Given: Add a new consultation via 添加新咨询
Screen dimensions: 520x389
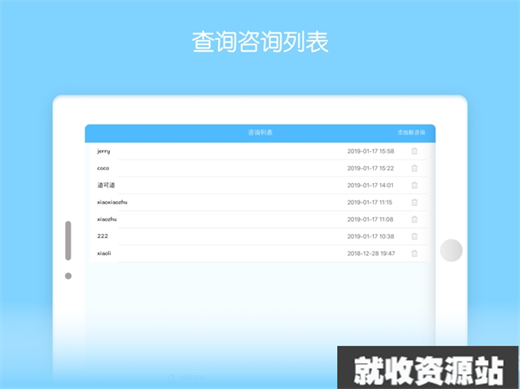Looking at the screenshot, I should coord(411,133).
